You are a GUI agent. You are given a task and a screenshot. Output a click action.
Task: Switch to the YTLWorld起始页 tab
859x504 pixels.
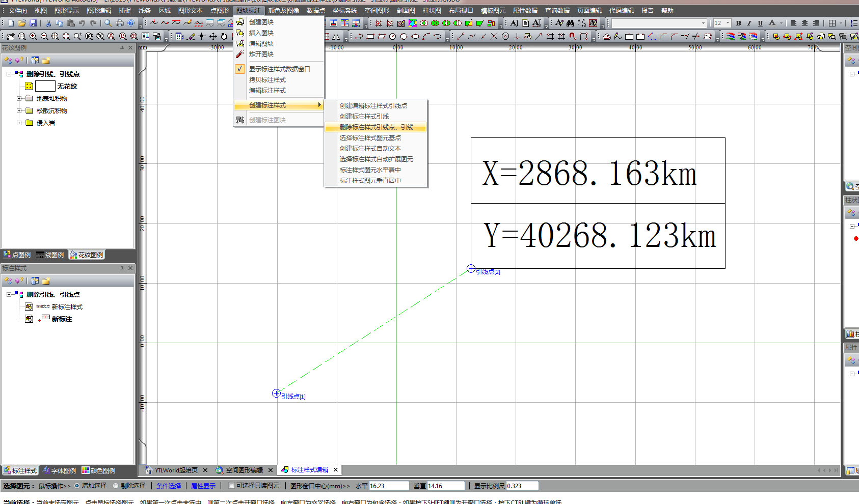point(176,470)
